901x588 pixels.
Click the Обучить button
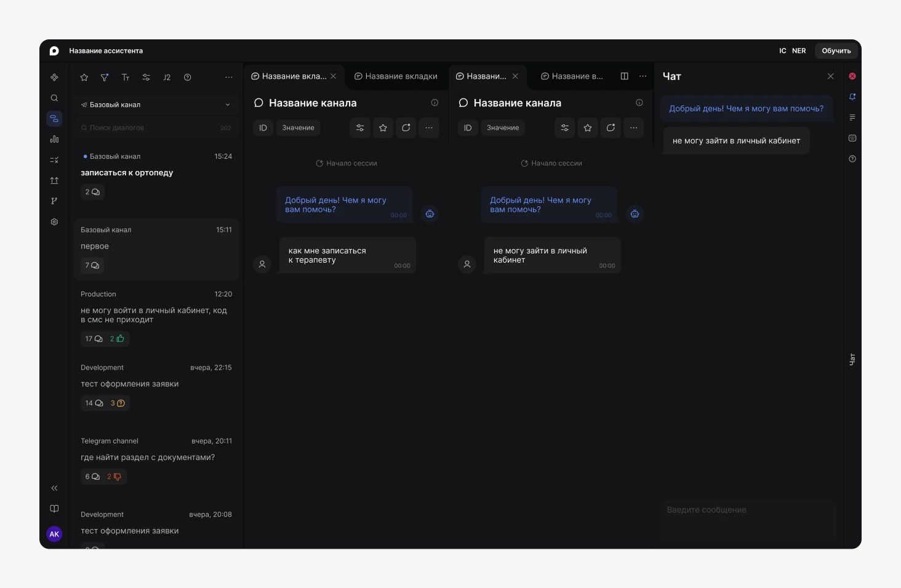point(836,51)
